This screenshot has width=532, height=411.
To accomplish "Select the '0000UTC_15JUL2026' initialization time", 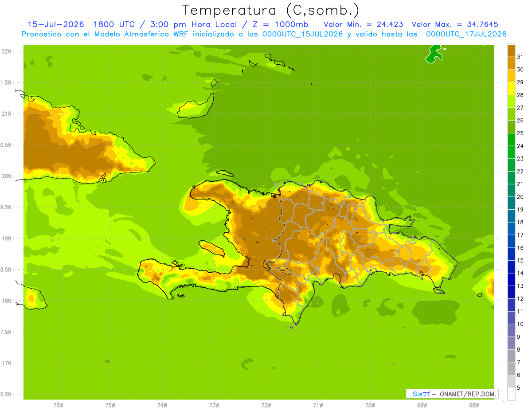I will tap(302, 34).
